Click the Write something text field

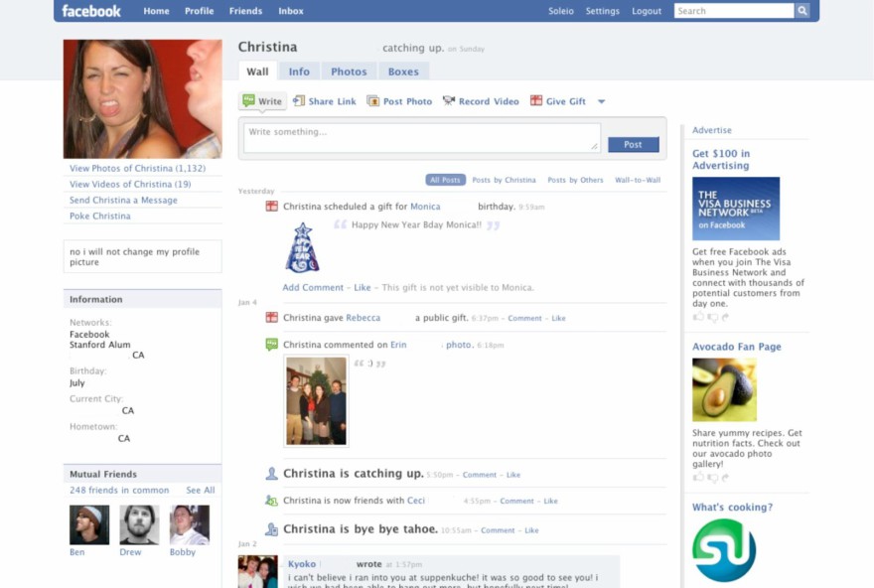pos(421,137)
